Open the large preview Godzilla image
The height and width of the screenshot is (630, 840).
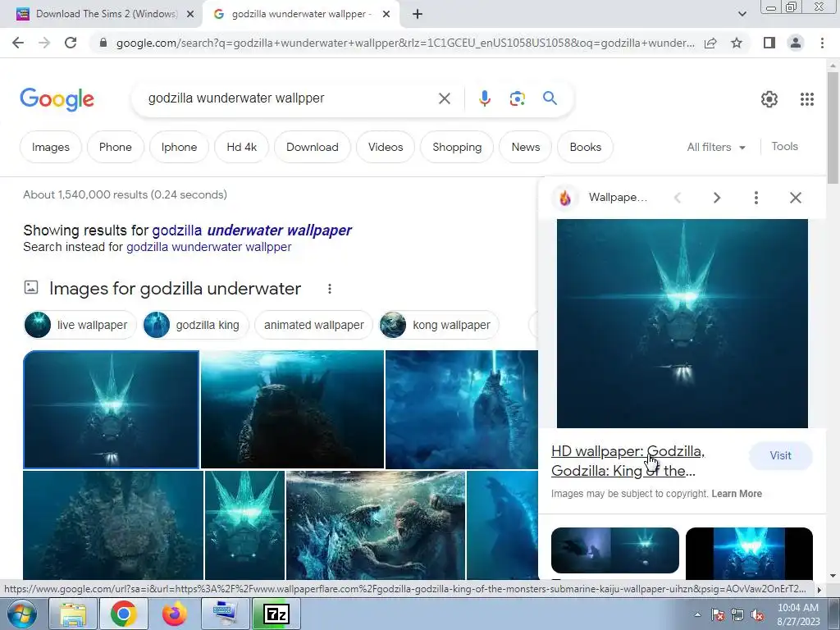coord(682,323)
